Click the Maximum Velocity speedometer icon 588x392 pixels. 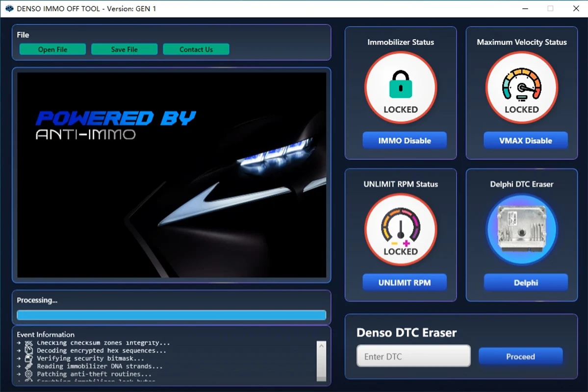click(x=522, y=85)
